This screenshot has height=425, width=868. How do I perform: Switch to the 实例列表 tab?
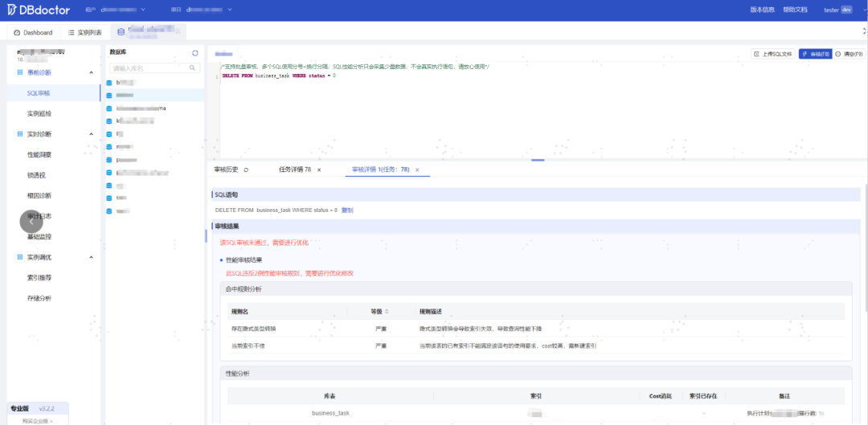(x=84, y=33)
